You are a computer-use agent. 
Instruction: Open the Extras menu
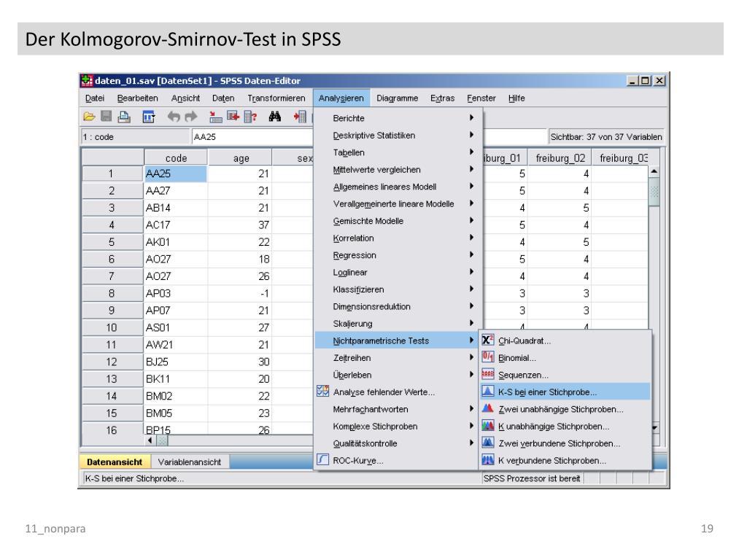[442, 98]
